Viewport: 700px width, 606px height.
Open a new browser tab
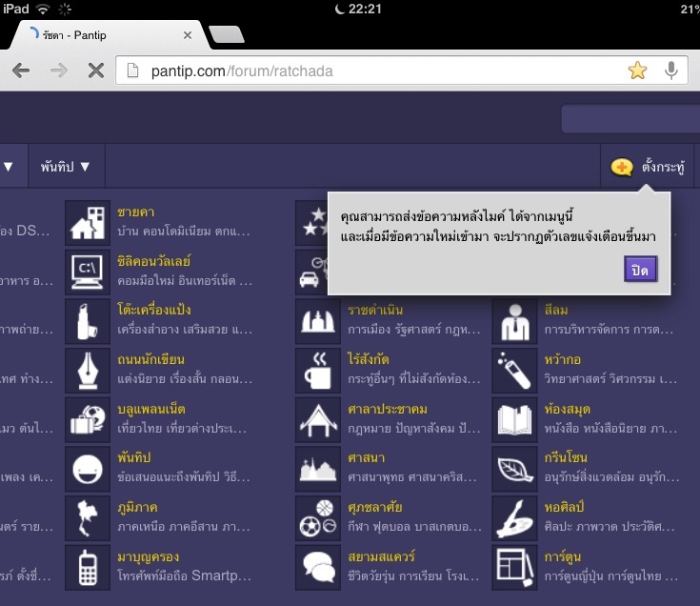(227, 34)
